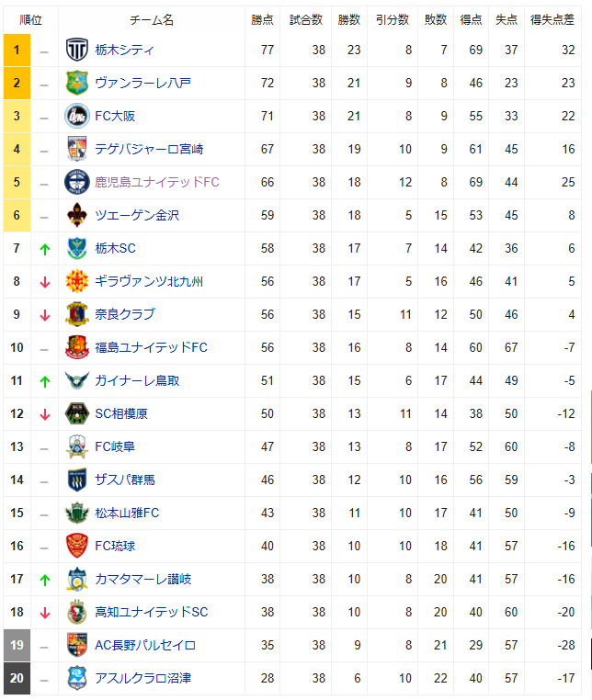Click the チーム名 column header
The height and width of the screenshot is (700, 592).
pos(151,19)
